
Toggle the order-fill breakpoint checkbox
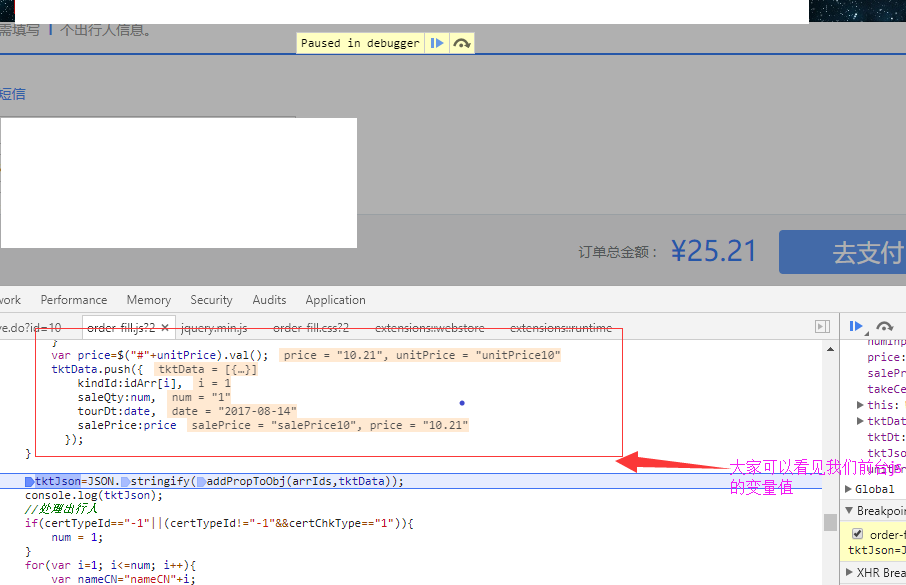pos(857,534)
